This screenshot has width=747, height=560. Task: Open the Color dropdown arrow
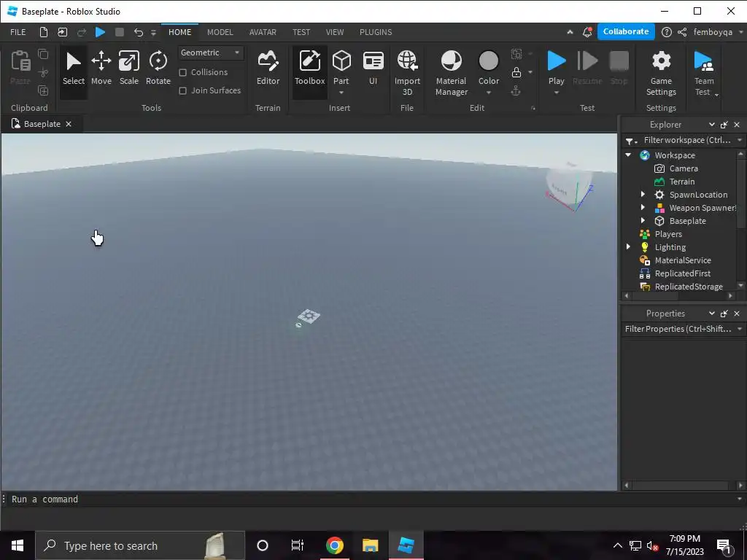click(488, 93)
